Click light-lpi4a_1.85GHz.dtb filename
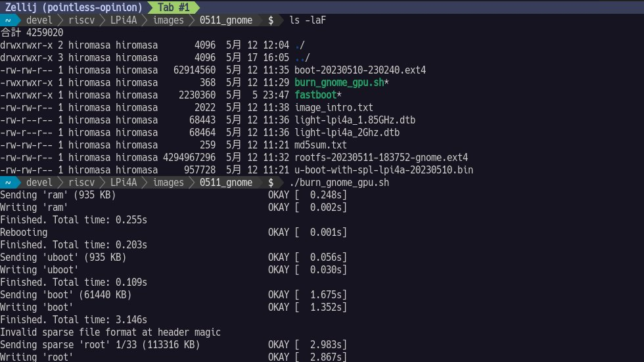 pos(355,120)
